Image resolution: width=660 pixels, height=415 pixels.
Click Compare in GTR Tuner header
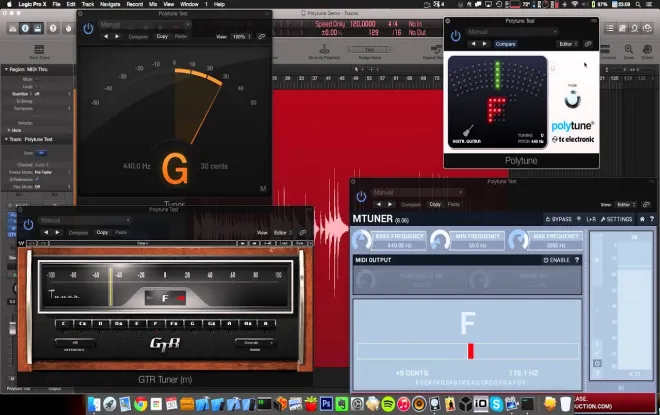[x=78, y=232]
